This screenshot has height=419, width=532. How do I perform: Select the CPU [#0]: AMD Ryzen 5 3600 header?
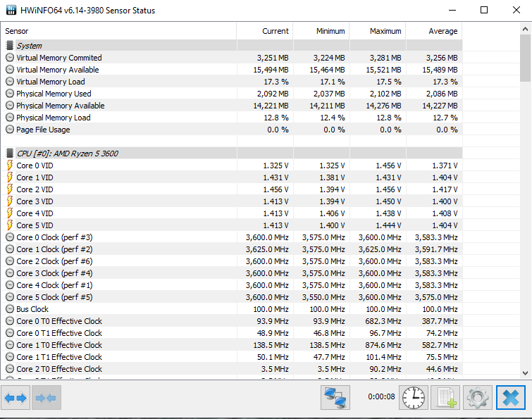pos(68,154)
